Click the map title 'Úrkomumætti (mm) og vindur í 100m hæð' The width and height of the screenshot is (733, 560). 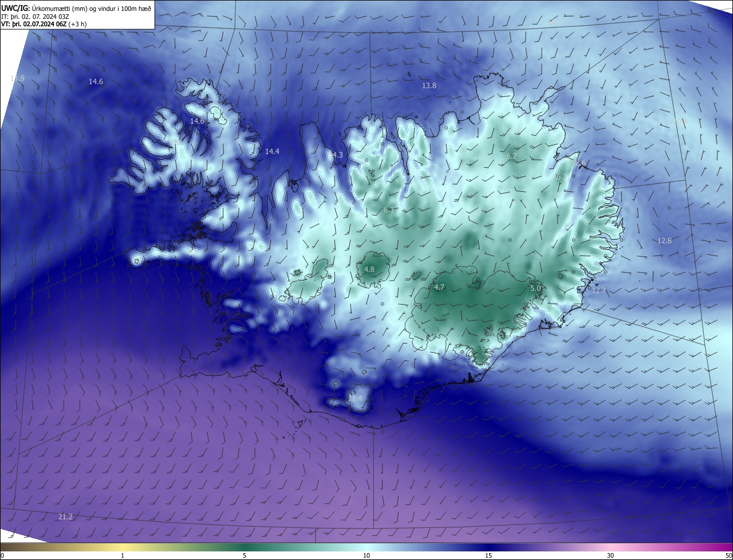(92, 7)
